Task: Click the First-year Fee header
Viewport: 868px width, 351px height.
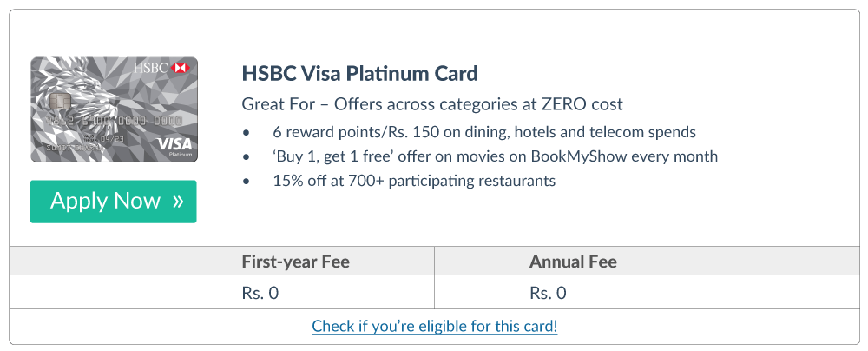Action: (296, 262)
